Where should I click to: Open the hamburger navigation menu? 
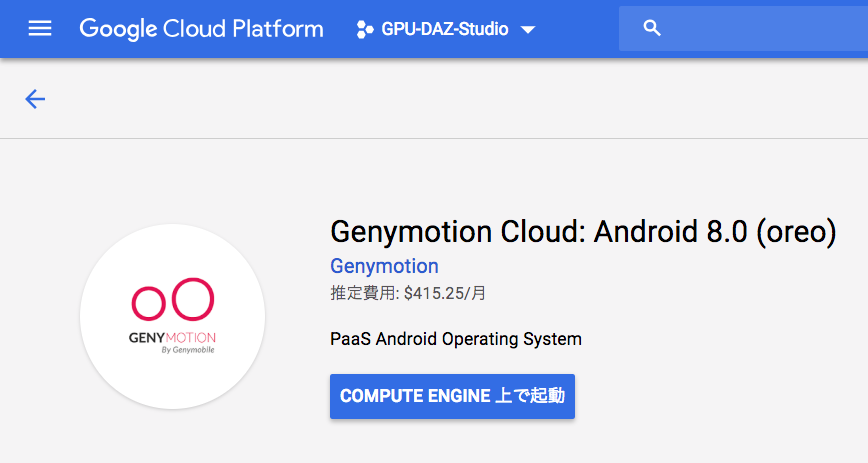pos(40,28)
